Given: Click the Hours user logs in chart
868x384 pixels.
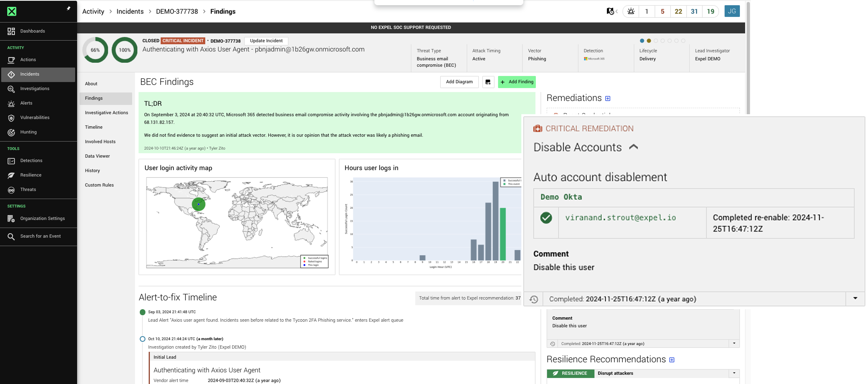Looking at the screenshot, I should 433,223.
